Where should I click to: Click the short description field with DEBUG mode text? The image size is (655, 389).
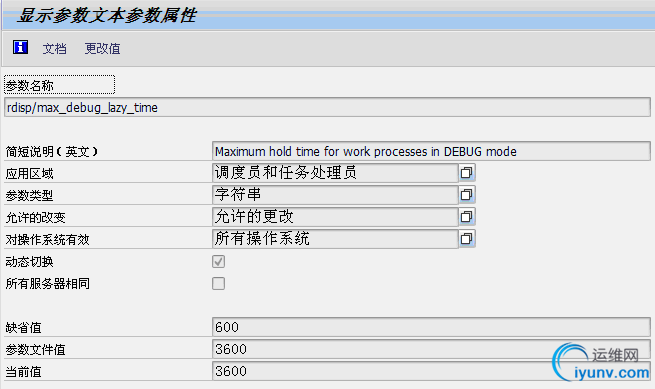(431, 151)
